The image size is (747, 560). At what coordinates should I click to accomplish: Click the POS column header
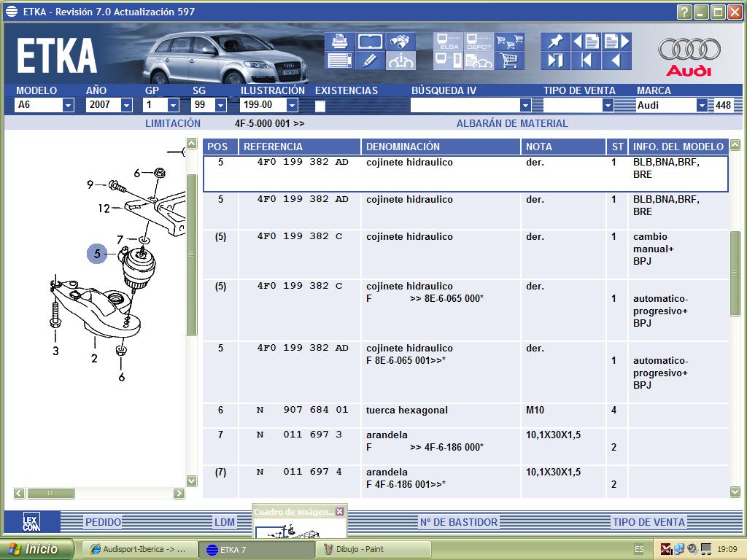(220, 147)
